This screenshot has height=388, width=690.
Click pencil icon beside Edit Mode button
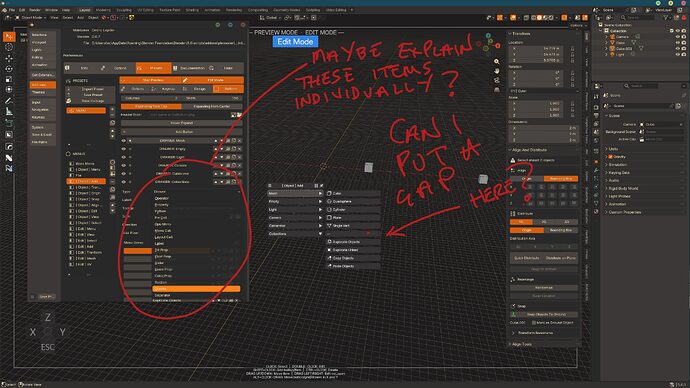coord(185,80)
